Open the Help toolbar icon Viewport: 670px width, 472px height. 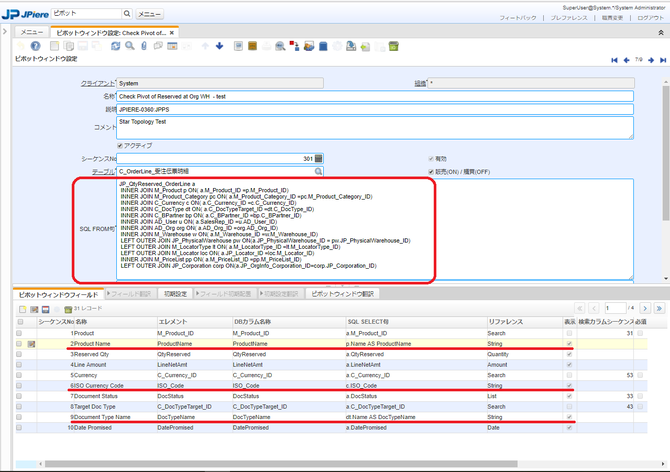35,46
